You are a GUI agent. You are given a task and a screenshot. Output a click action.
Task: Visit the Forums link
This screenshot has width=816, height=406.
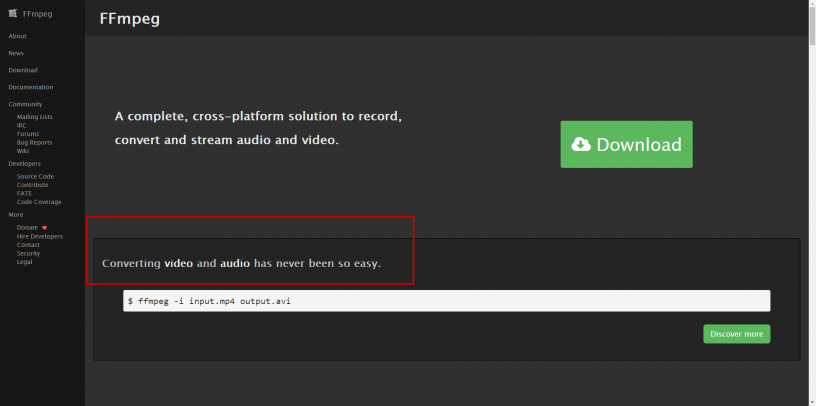[28, 133]
